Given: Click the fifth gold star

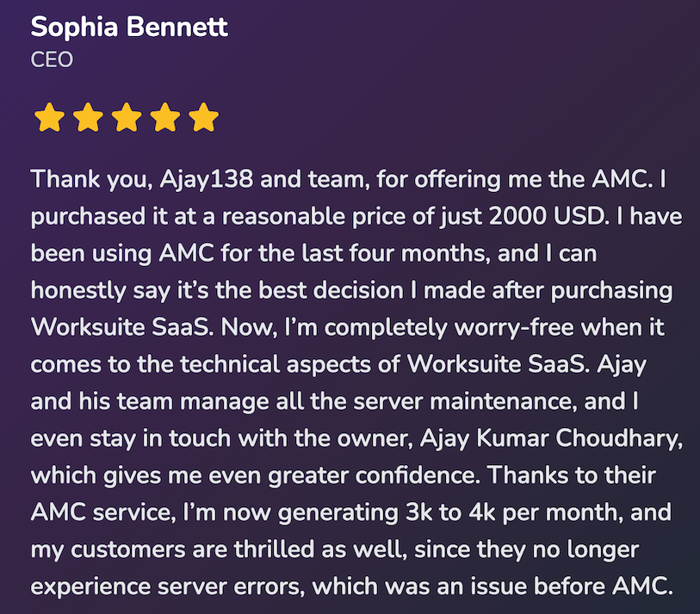Looking at the screenshot, I should [x=203, y=117].
